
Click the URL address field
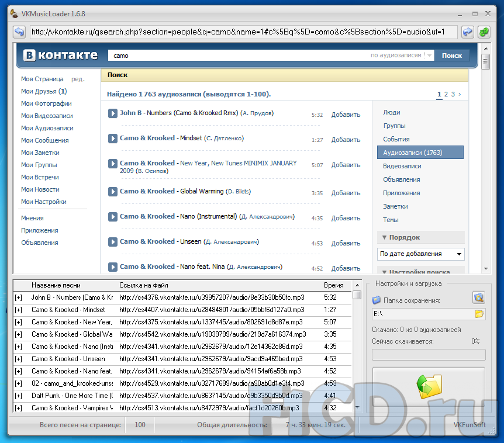[243, 32]
